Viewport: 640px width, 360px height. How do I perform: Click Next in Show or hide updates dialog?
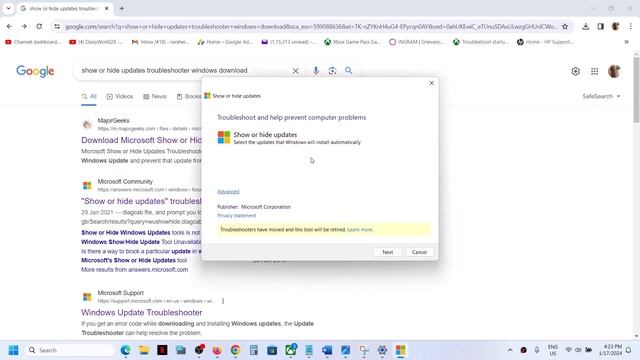click(387, 252)
